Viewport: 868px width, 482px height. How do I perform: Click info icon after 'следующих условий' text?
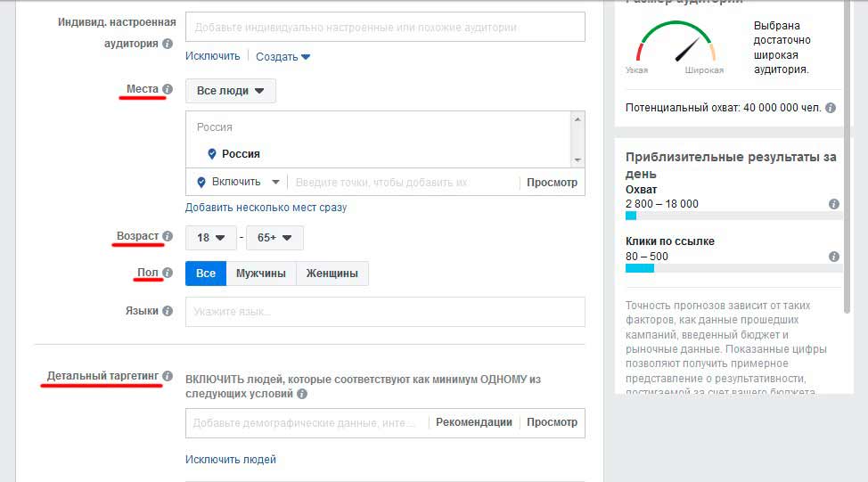pos(302,394)
